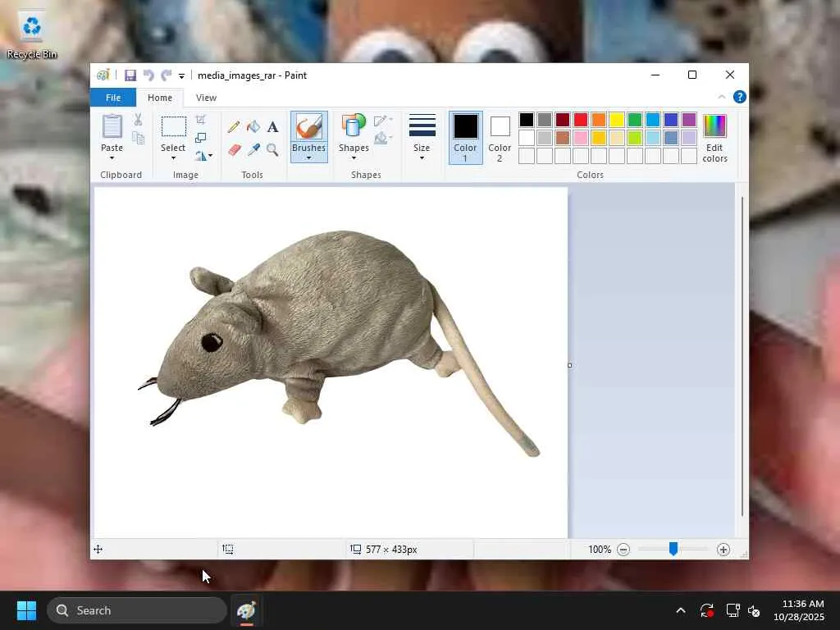Activate the Text tool
This screenshot has height=630, width=840.
[x=272, y=127]
